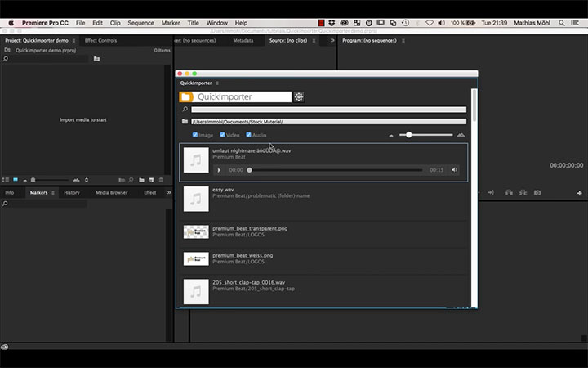Toggle the Audio filter checkbox
This screenshot has height=368, width=588.
pyautogui.click(x=248, y=135)
